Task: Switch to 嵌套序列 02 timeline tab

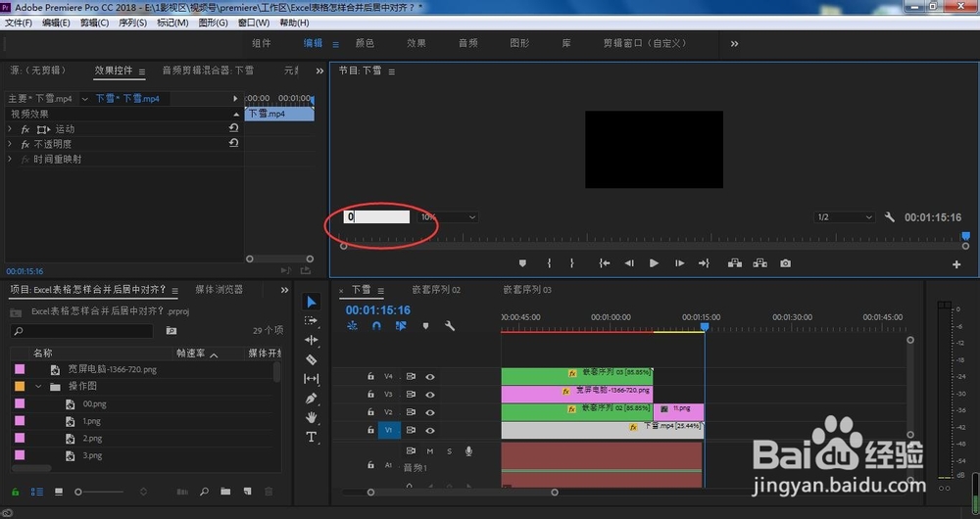Action: (x=436, y=290)
